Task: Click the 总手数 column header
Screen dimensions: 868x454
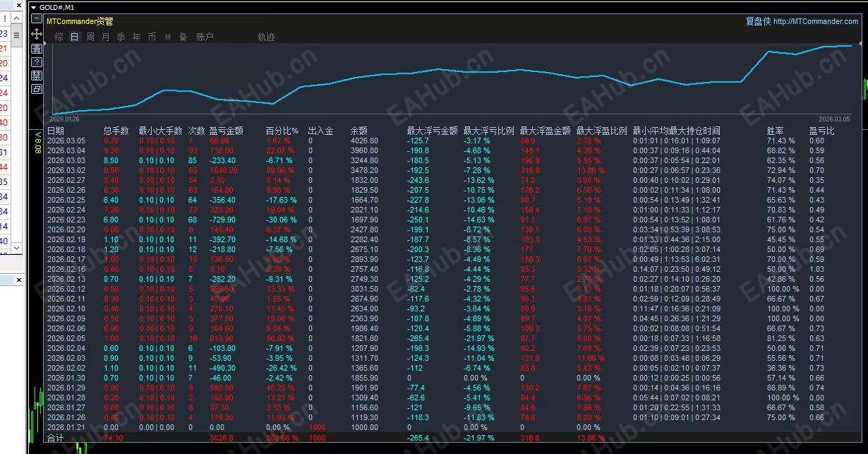Action: 116,131
